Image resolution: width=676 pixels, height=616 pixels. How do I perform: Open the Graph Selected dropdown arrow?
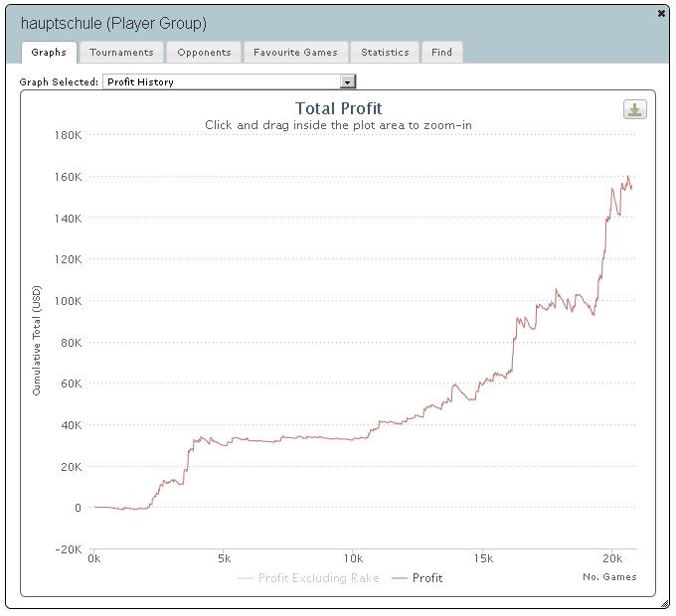click(348, 81)
